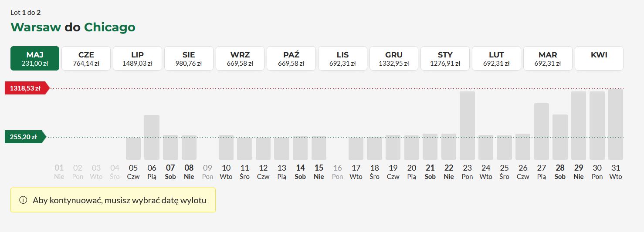Screen dimensions: 644x232
Task: Select the STY 1276,91 zł tab
Action: tap(445, 58)
